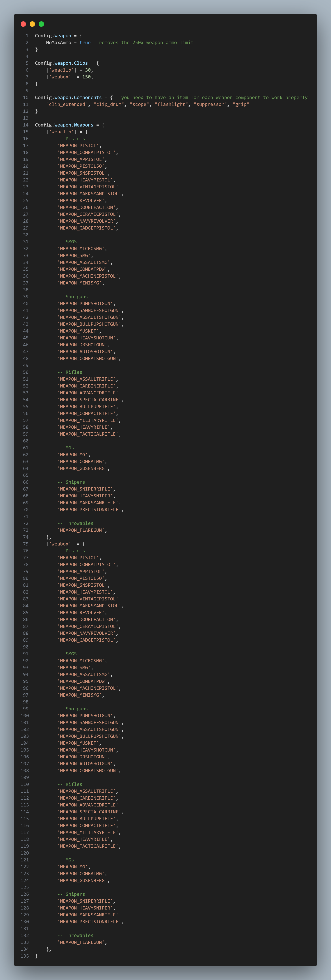Select the "clip_extended" string

[x=67, y=104]
